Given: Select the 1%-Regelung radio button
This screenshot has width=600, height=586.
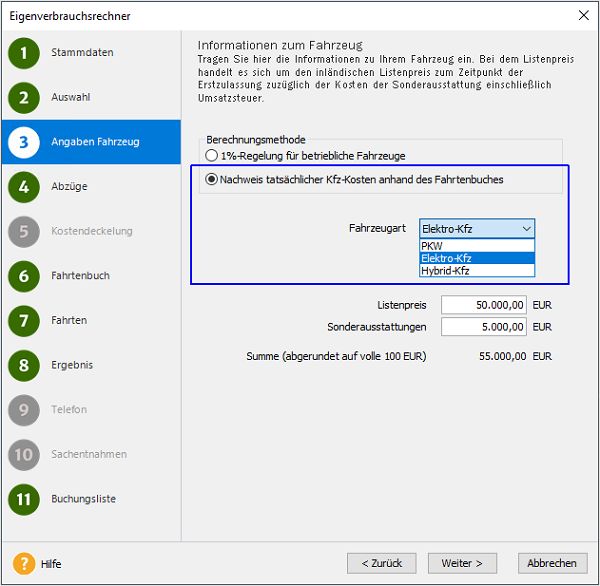Looking at the screenshot, I should [x=211, y=155].
